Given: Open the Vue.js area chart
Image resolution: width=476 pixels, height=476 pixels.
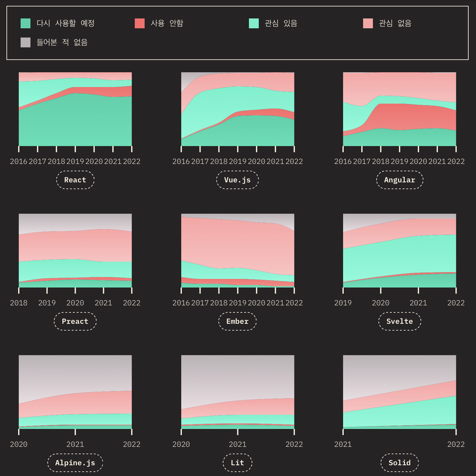Looking at the screenshot, I should tap(238, 109).
